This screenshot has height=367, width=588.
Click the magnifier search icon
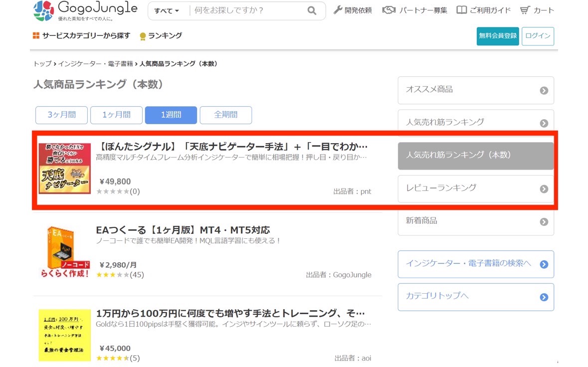coord(312,10)
